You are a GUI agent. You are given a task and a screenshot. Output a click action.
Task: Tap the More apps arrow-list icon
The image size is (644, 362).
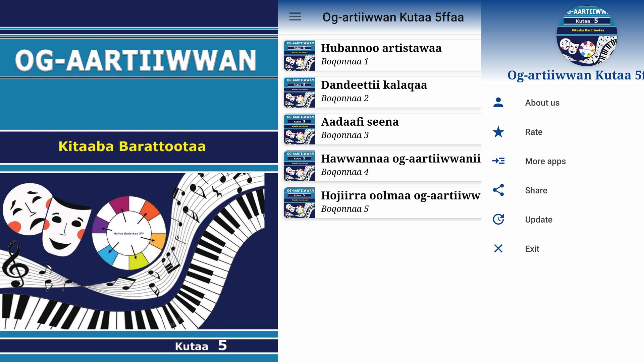(x=498, y=161)
